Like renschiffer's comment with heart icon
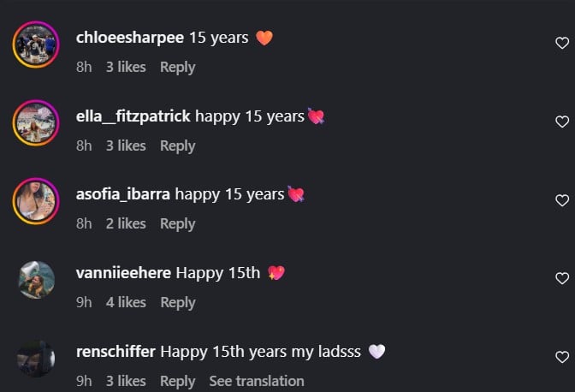The height and width of the screenshot is (392, 575). [562, 357]
